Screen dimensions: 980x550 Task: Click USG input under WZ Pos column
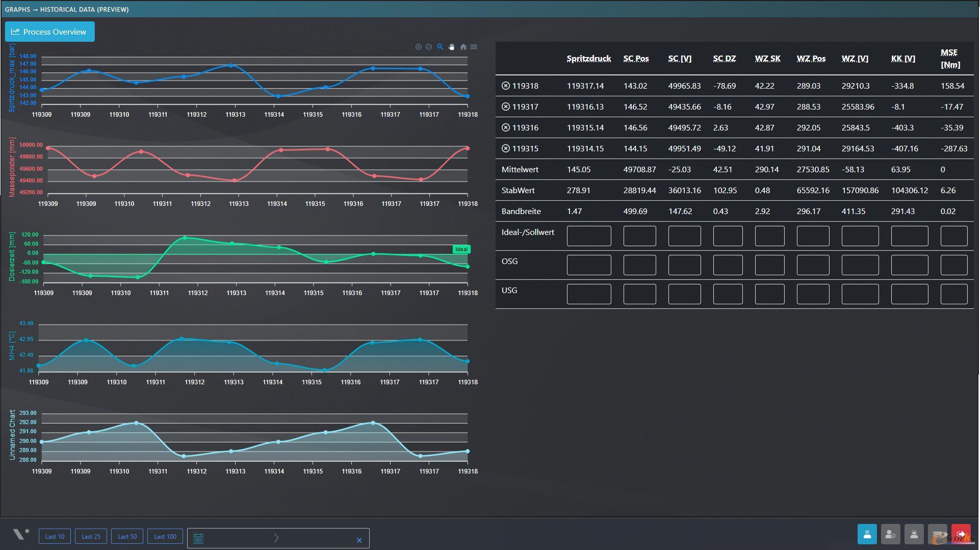coord(813,294)
